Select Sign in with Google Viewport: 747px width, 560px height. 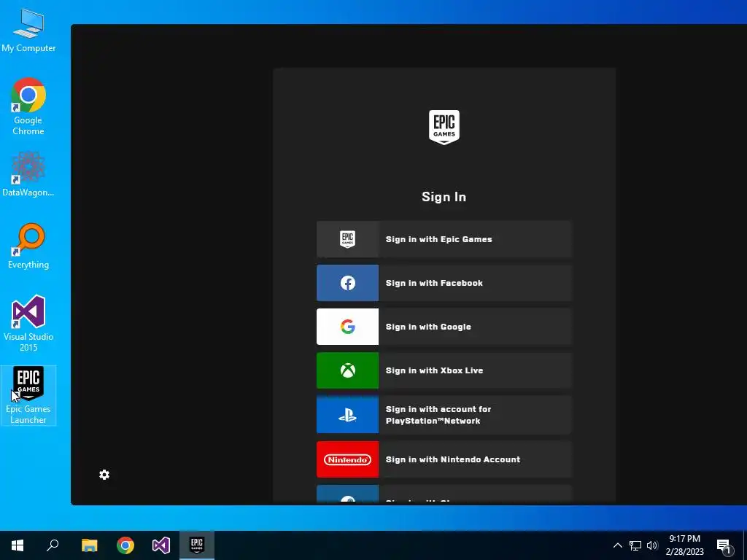click(444, 327)
